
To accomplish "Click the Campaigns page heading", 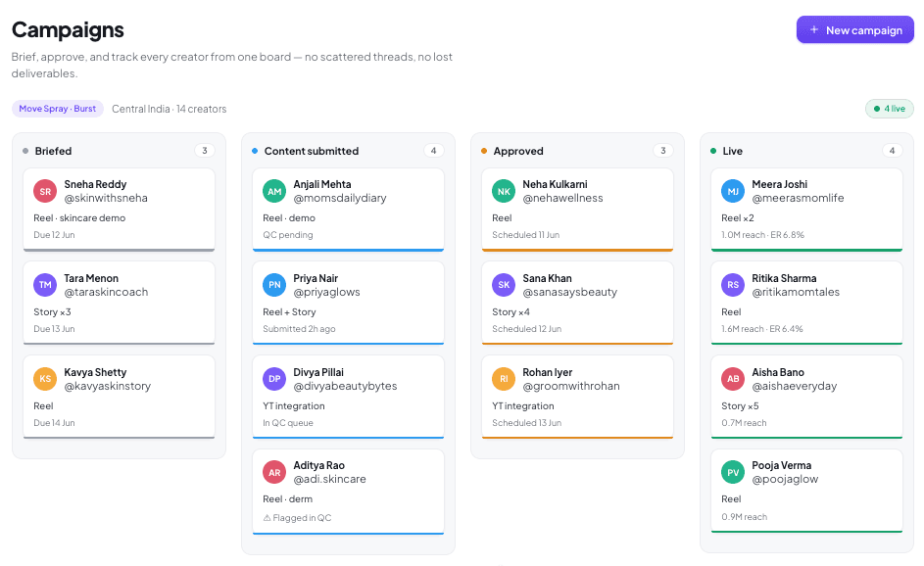I will coord(68,29).
